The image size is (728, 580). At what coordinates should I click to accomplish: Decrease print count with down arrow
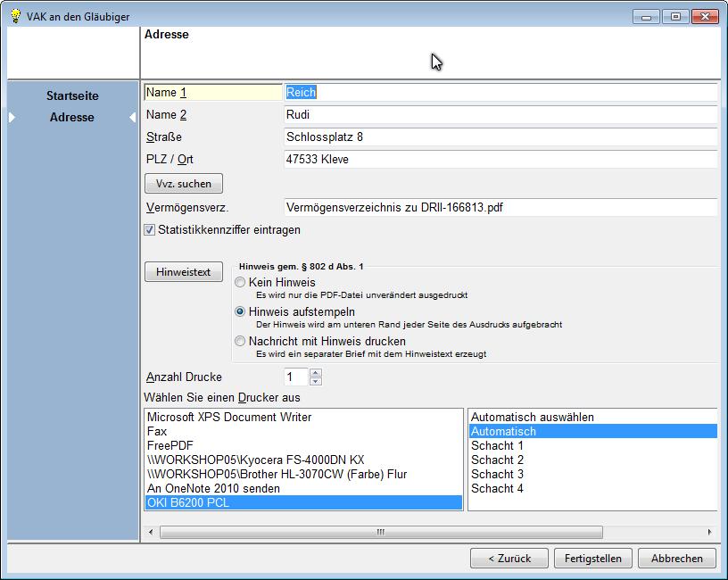click(x=315, y=382)
